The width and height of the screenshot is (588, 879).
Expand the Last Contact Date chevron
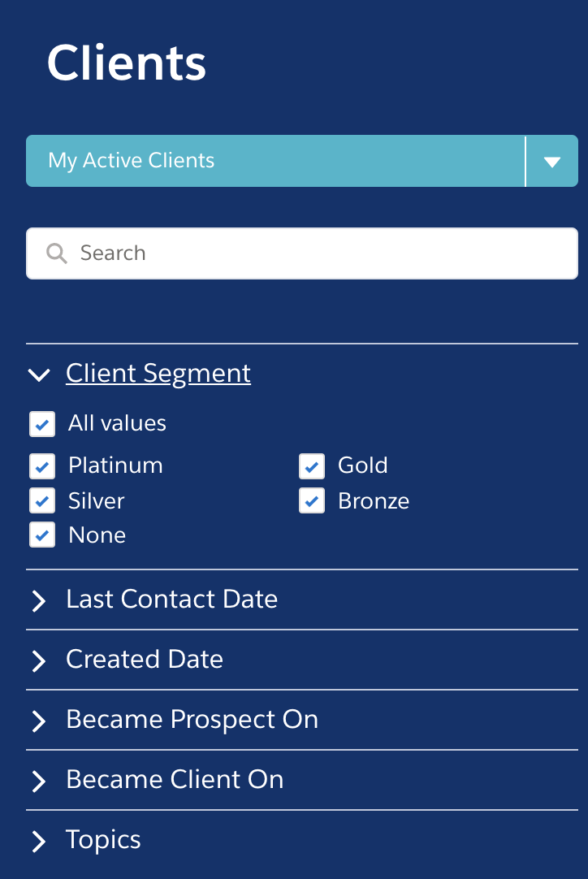tap(39, 600)
